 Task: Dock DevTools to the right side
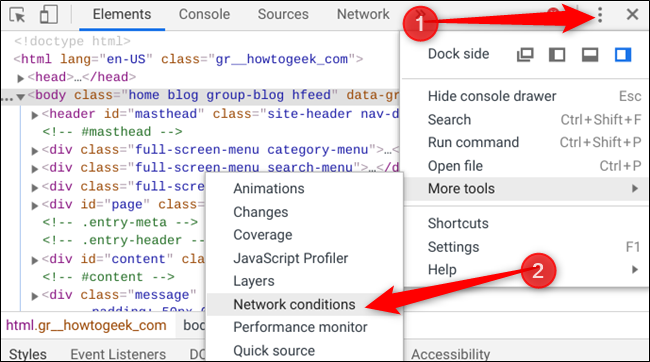623,54
